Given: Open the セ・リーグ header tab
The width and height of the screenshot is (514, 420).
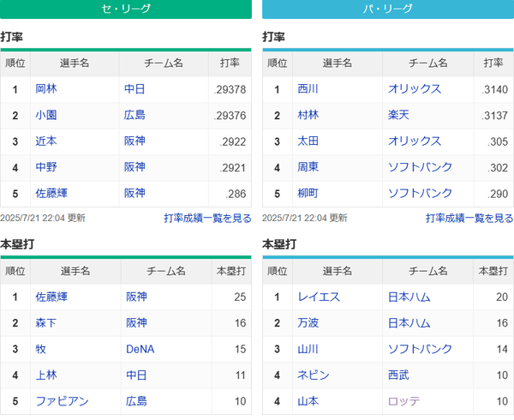Looking at the screenshot, I should (x=126, y=9).
